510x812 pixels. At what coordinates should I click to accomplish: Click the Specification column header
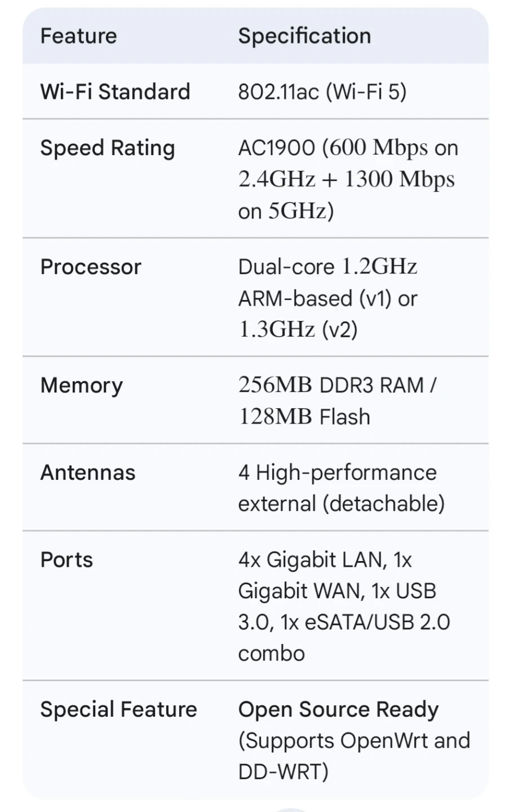click(x=304, y=36)
